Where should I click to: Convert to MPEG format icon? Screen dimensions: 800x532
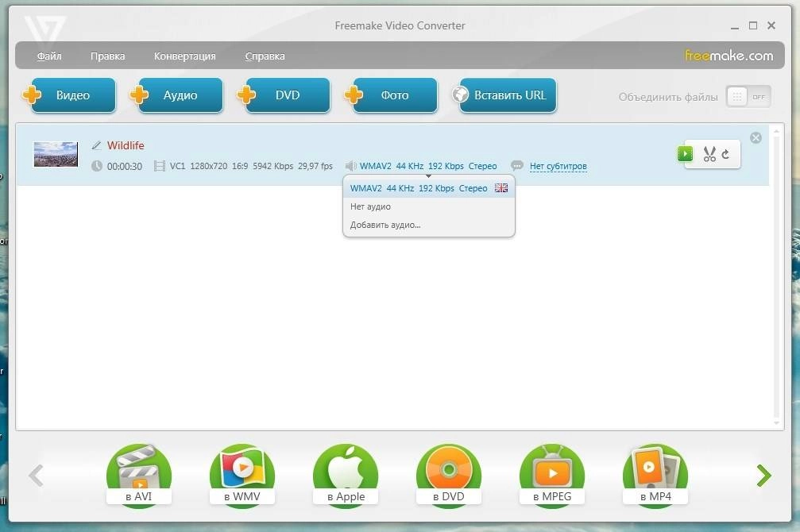tap(552, 474)
